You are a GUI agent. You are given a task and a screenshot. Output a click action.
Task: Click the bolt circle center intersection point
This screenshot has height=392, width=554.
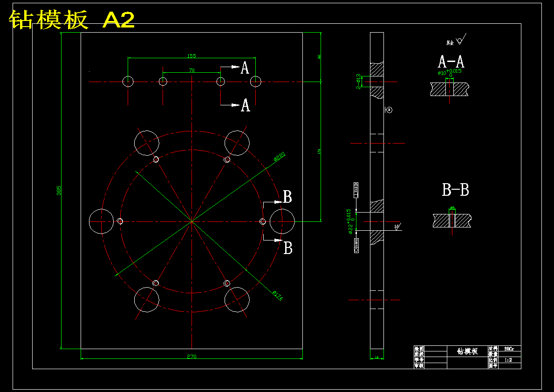coord(192,221)
